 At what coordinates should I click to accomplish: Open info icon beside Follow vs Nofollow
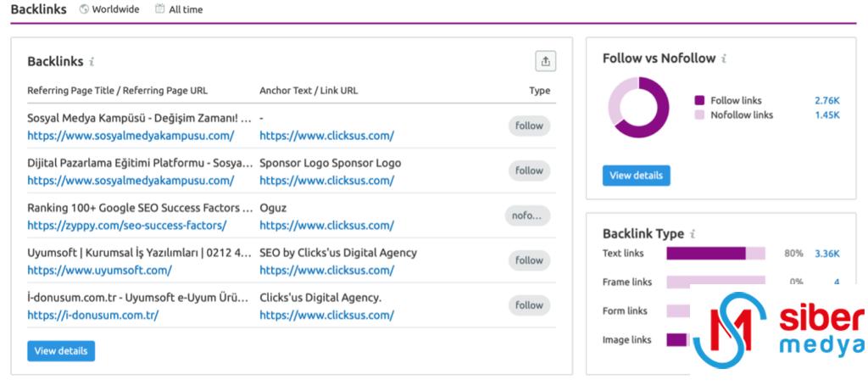(724, 59)
